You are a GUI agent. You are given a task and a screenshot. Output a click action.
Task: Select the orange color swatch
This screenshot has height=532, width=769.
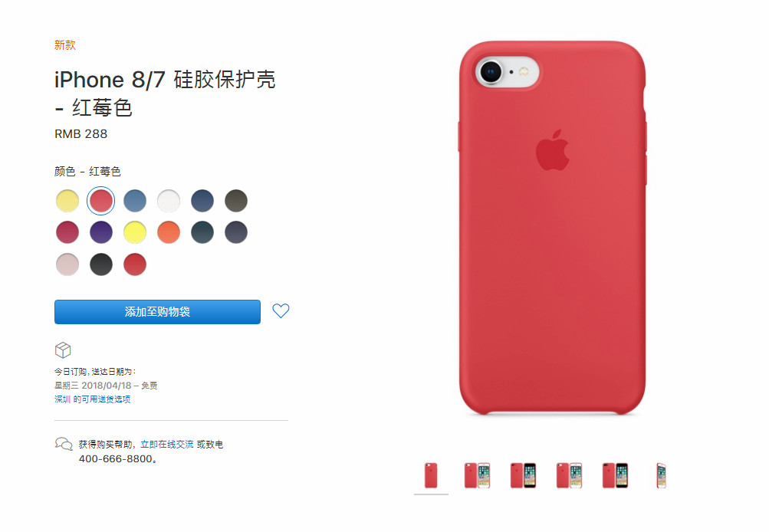click(x=169, y=232)
